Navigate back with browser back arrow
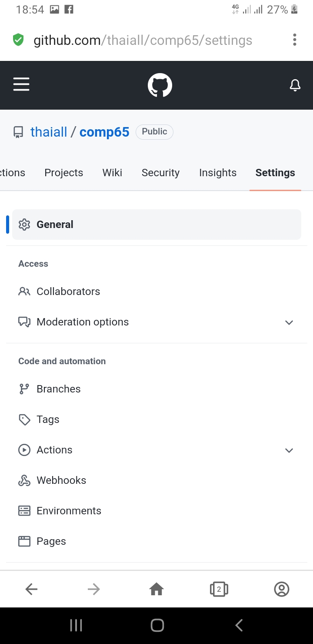This screenshot has width=313, height=644. (31, 589)
